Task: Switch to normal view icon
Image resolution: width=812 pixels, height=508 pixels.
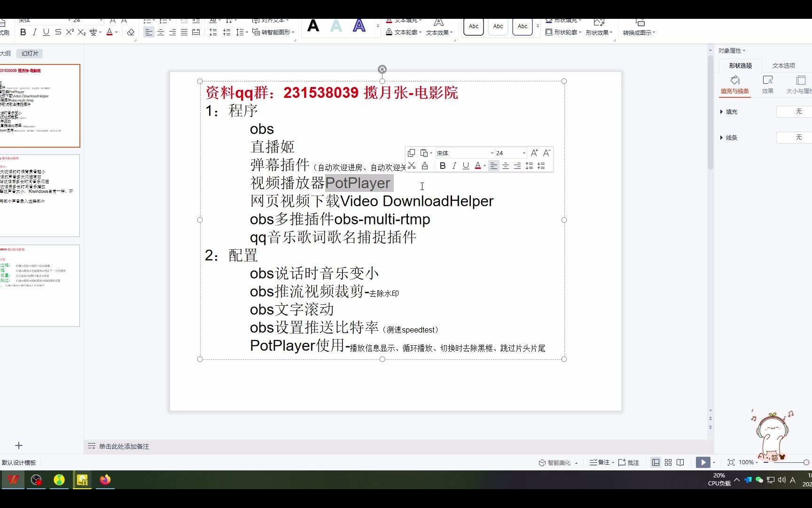Action: [x=656, y=463]
